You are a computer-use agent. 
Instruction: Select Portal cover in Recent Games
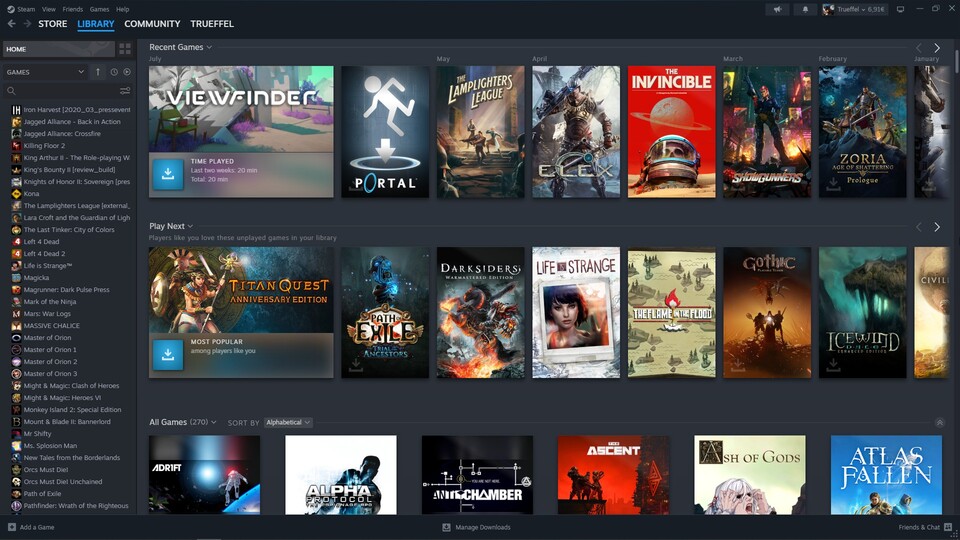(385, 132)
